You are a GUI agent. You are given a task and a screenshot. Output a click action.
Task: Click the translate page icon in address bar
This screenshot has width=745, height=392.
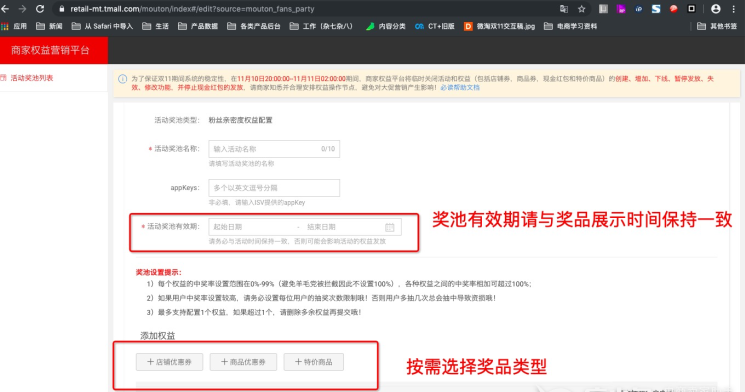tap(564, 9)
